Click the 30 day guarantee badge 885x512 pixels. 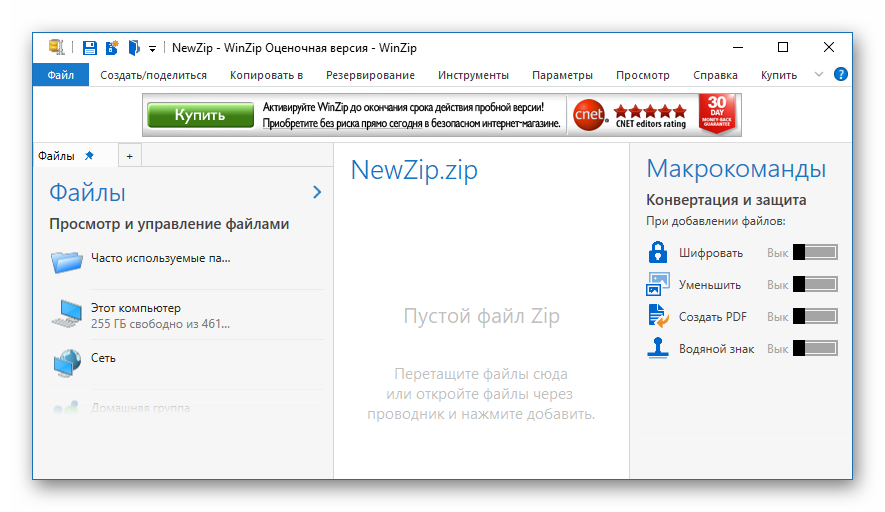[717, 114]
